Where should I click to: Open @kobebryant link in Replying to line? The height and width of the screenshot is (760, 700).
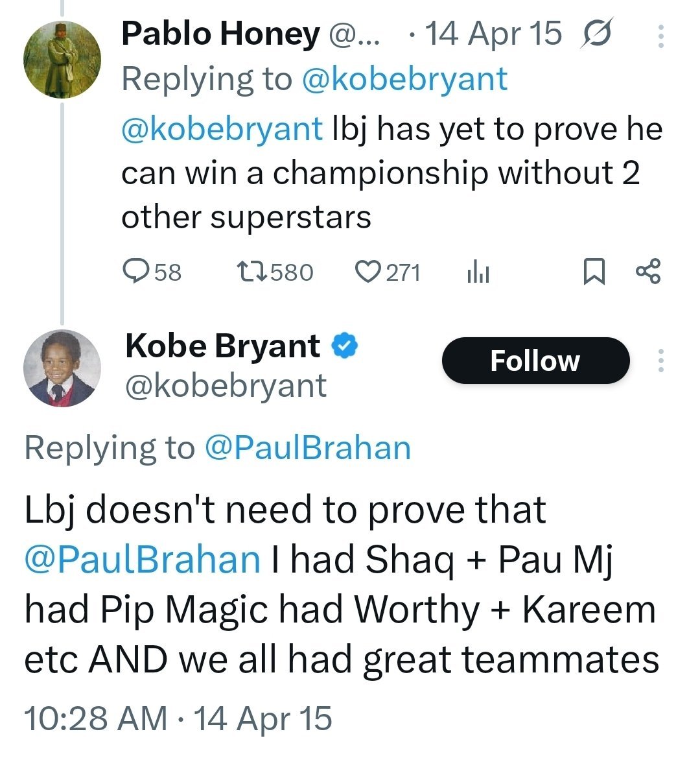tap(404, 79)
